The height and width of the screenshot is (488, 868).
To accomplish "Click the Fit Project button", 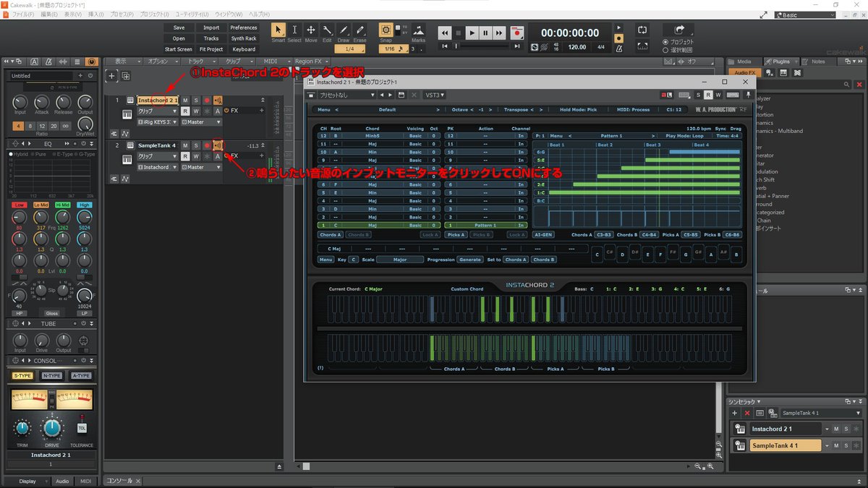I will (211, 49).
